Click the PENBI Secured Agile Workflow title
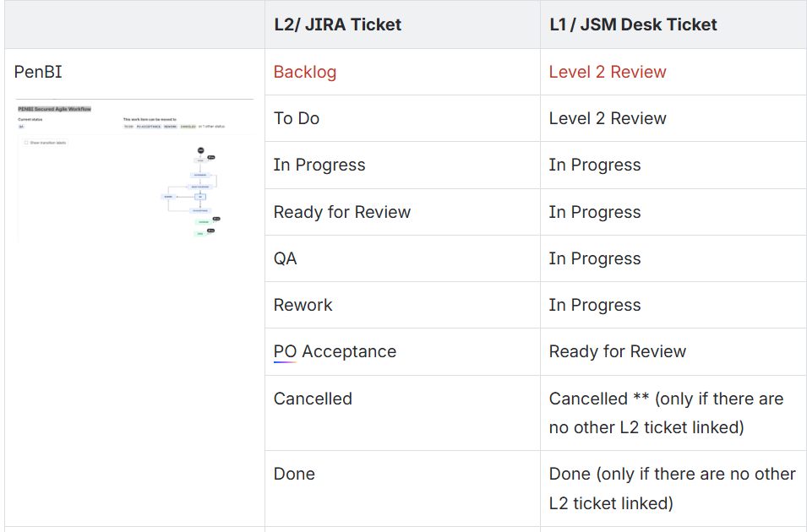 click(55, 109)
